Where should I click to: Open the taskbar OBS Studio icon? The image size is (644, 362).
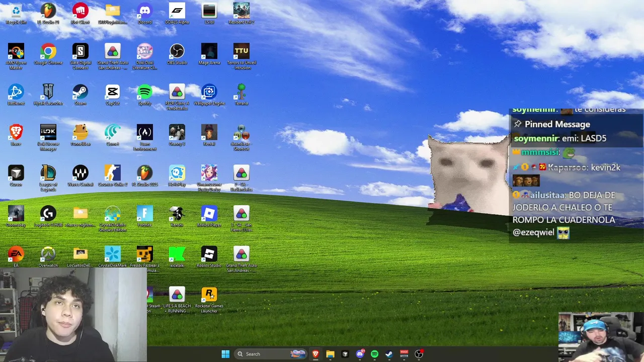pyautogui.click(x=419, y=354)
